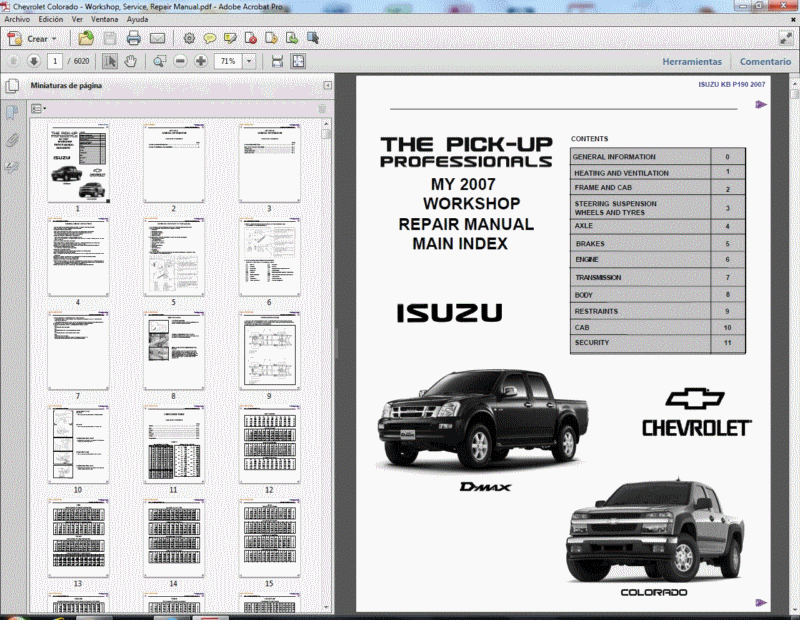Screen dimensions: 800x620
Task: Click the scrolling mode fit width icon
Action: pos(277,61)
